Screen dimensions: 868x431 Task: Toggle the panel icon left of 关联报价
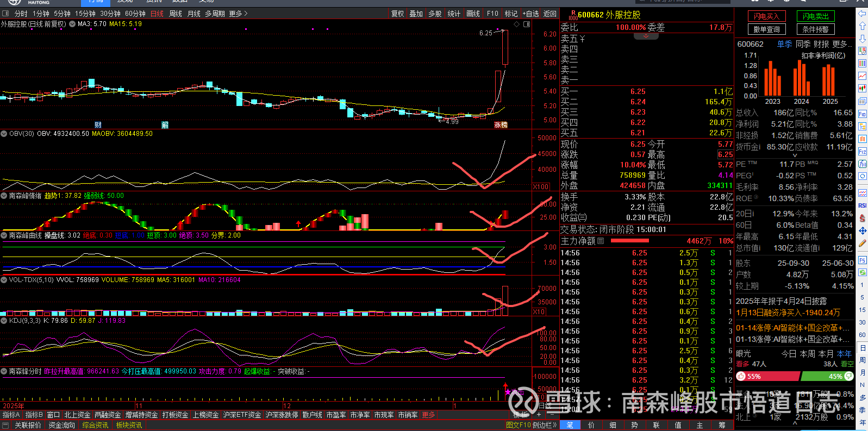[5, 425]
